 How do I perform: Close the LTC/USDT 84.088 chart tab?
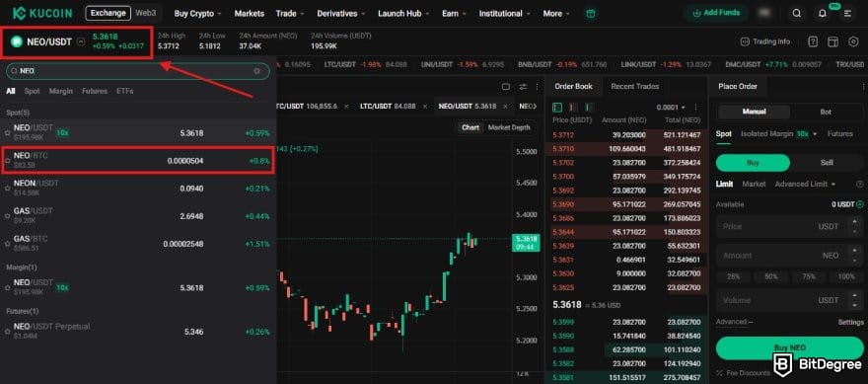pyautogui.click(x=424, y=106)
